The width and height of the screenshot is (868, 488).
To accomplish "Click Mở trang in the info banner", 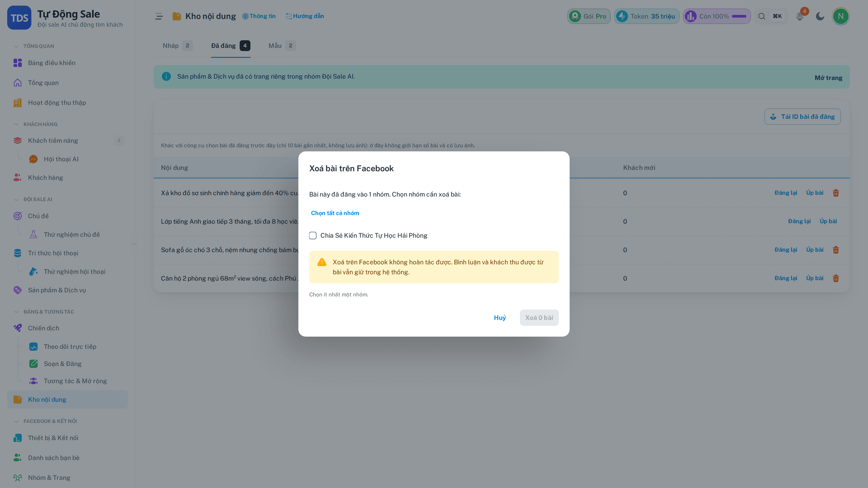I will tap(828, 78).
